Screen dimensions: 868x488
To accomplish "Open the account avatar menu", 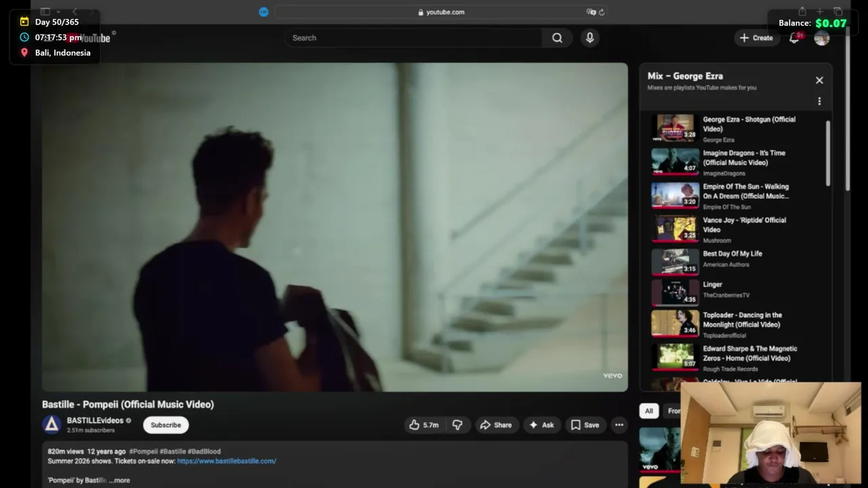I will tap(822, 38).
